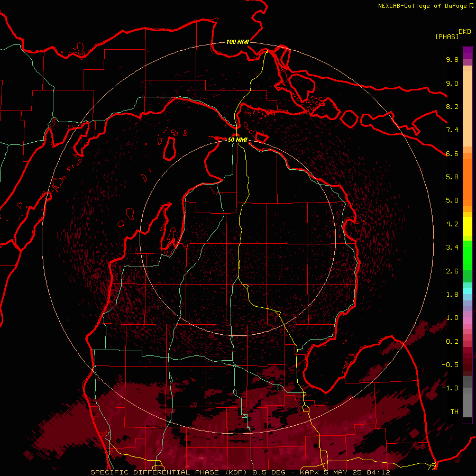Click the DKD product label above the scale
The height and width of the screenshot is (476, 476).
click(x=465, y=32)
